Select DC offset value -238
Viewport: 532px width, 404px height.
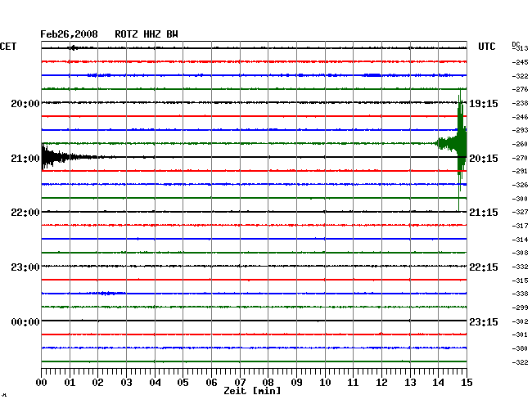coord(520,103)
